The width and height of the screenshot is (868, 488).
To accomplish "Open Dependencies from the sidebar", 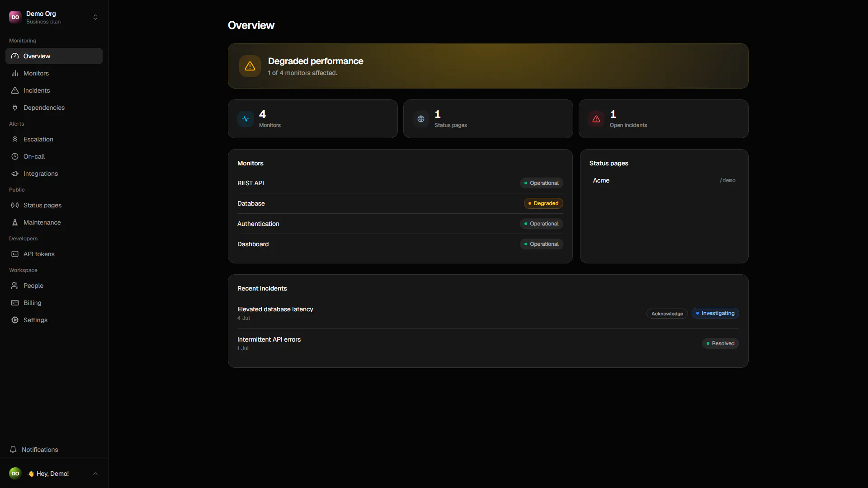I will [x=54, y=108].
